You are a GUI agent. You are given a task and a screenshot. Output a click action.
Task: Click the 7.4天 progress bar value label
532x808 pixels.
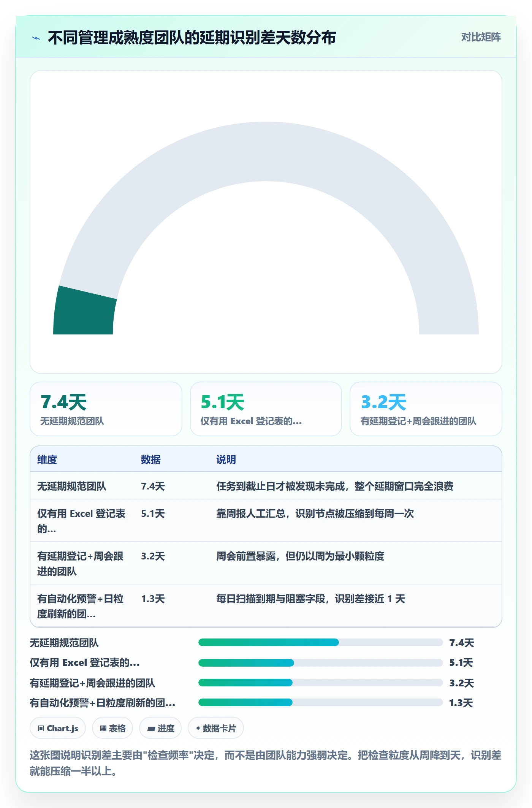pos(462,643)
